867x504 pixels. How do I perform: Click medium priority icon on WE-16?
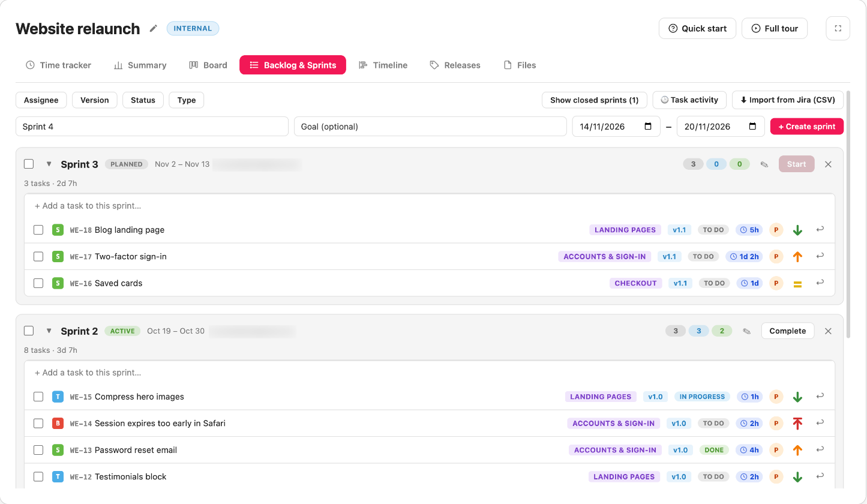[797, 284]
